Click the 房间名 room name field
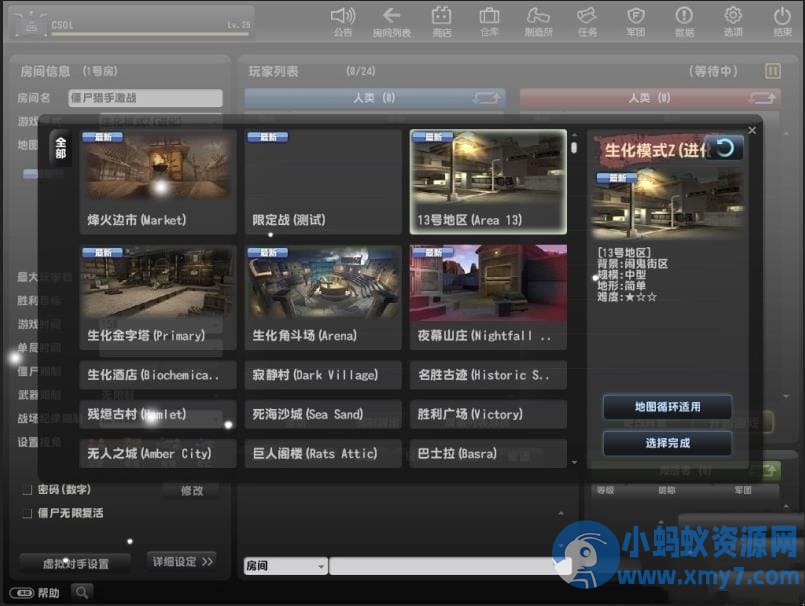The height and width of the screenshot is (606, 805). click(x=145, y=98)
